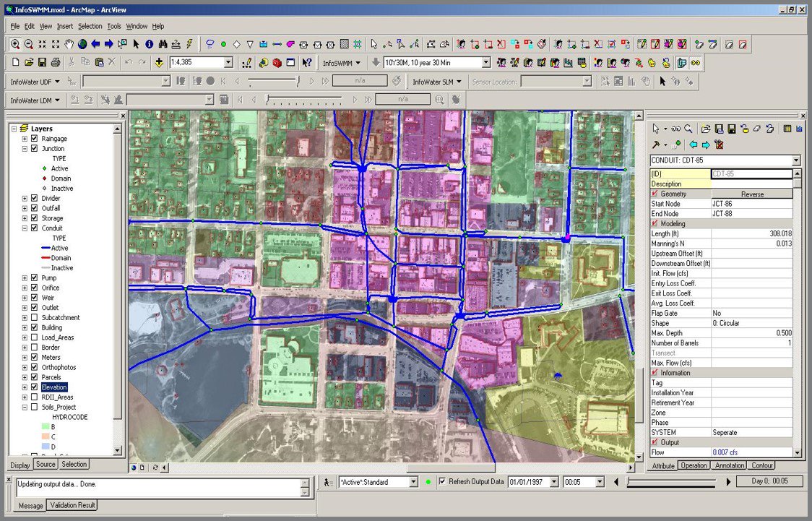Screen dimensions: 812x521
Task: Open the Validation Result tab
Action: pyautogui.click(x=72, y=505)
